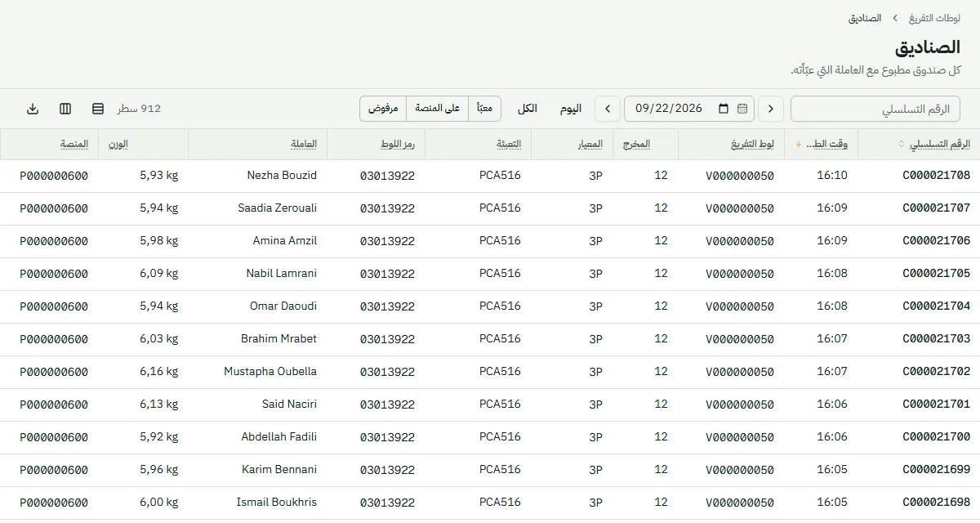Click worker name Abdellah Fadili
980x523 pixels.
pos(279,437)
